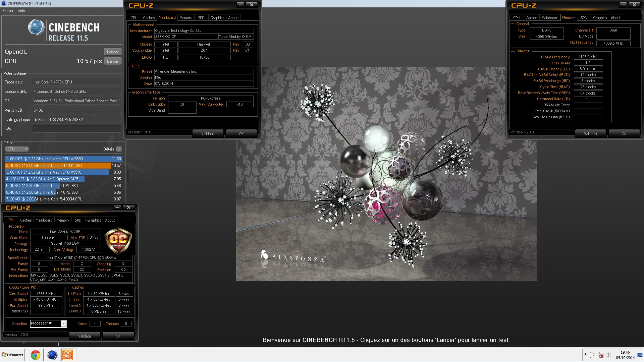The height and width of the screenshot is (362, 644).
Task: Open CPU tab in Memory CPU-Z window
Action: coord(517,18)
